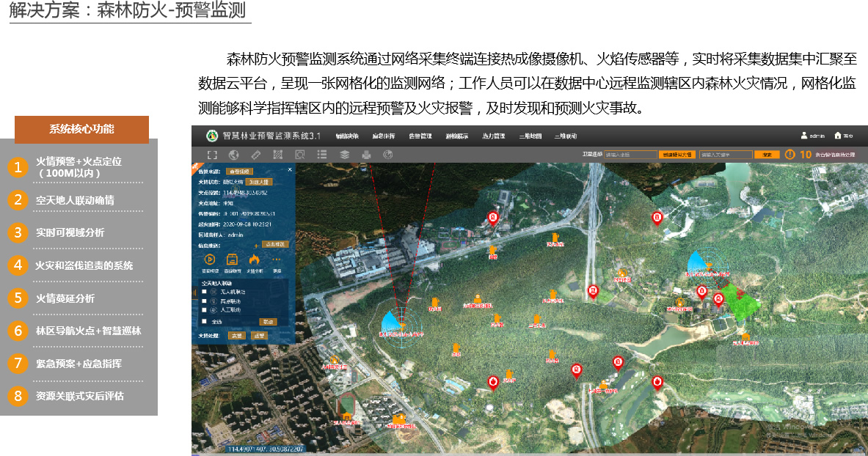The height and width of the screenshot is (456, 868).
Task: Click the print map icon in the toolbar
Action: 366,153
